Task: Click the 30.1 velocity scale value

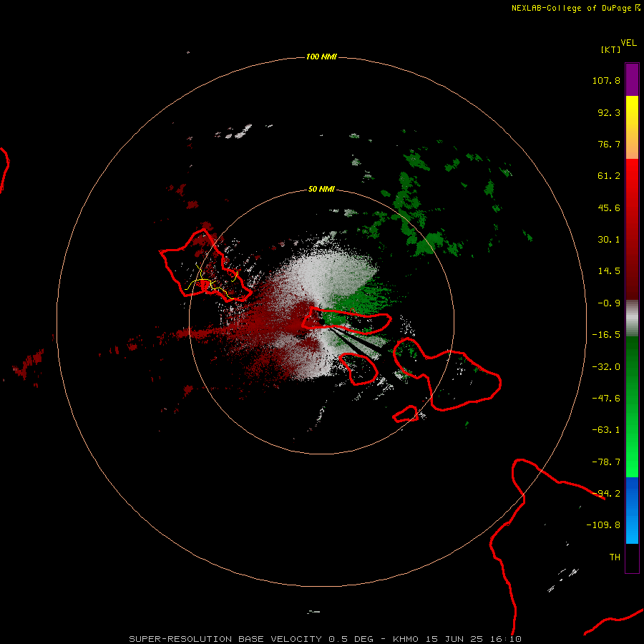Action: [x=609, y=240]
